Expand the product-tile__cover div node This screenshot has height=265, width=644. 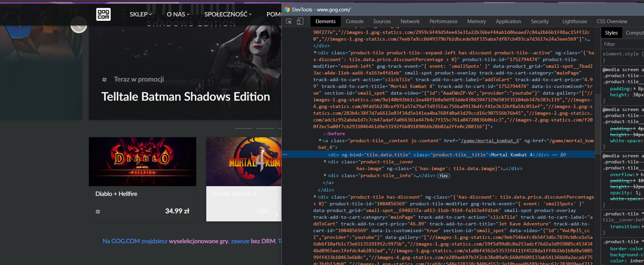coord(325,162)
